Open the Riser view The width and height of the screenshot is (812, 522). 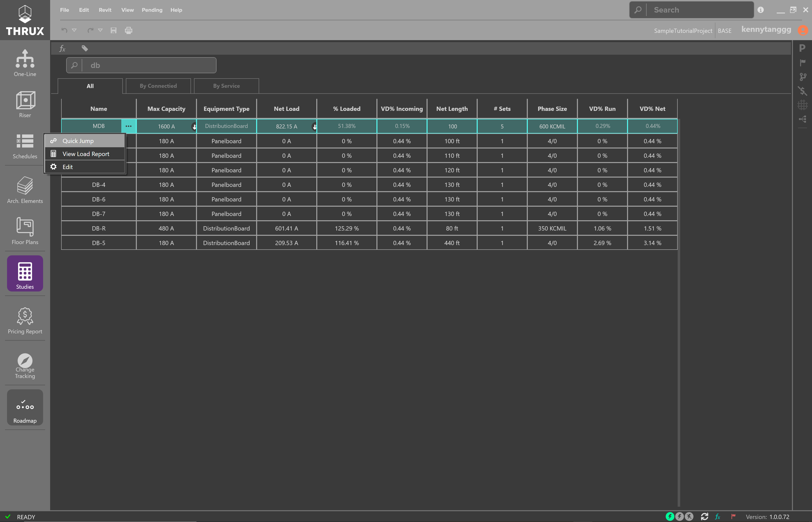[x=25, y=104]
